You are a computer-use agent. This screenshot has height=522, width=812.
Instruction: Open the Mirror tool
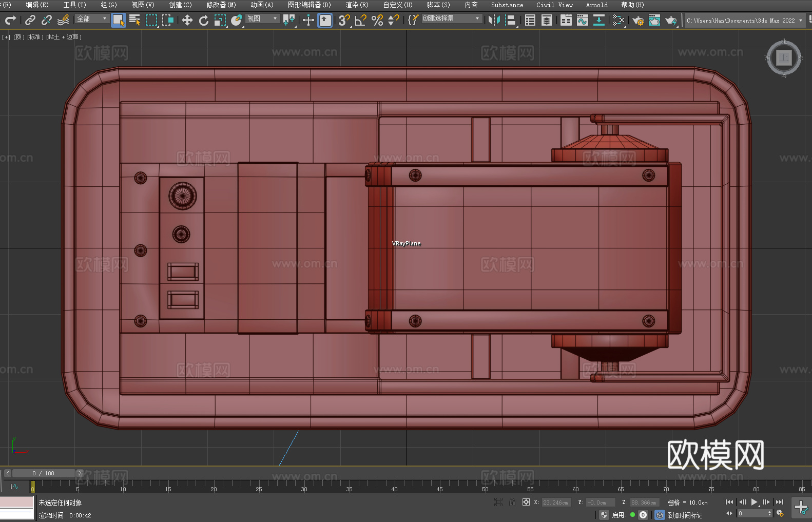(494, 20)
